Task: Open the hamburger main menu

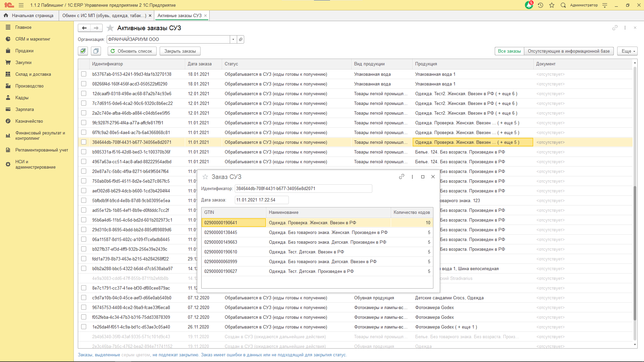Action: (21, 5)
